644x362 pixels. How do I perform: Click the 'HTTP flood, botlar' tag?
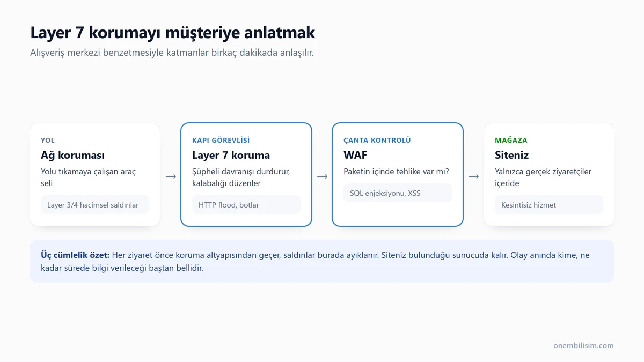pyautogui.click(x=246, y=205)
